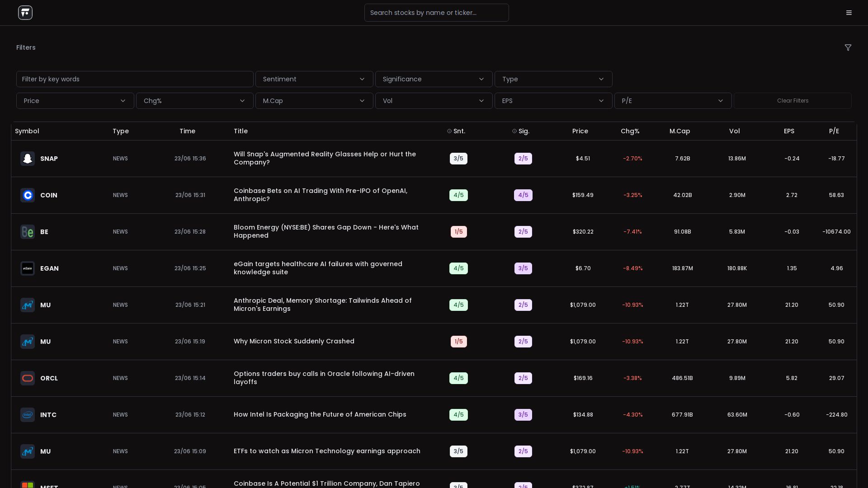Click the Micron logo beside ETFs headline
Viewport: 868px width, 488px height.
28,451
